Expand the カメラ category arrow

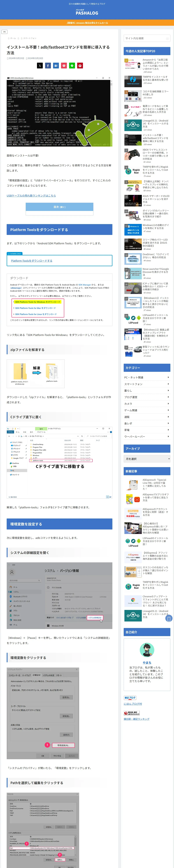pos(168,404)
